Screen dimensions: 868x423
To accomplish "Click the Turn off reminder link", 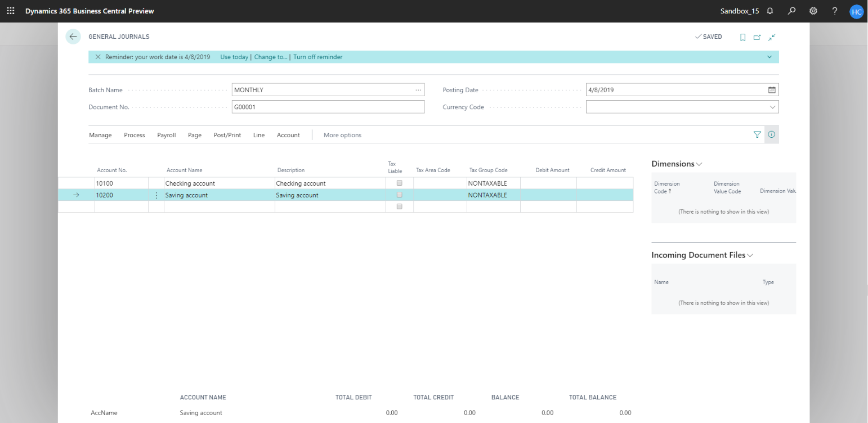I will [x=317, y=57].
